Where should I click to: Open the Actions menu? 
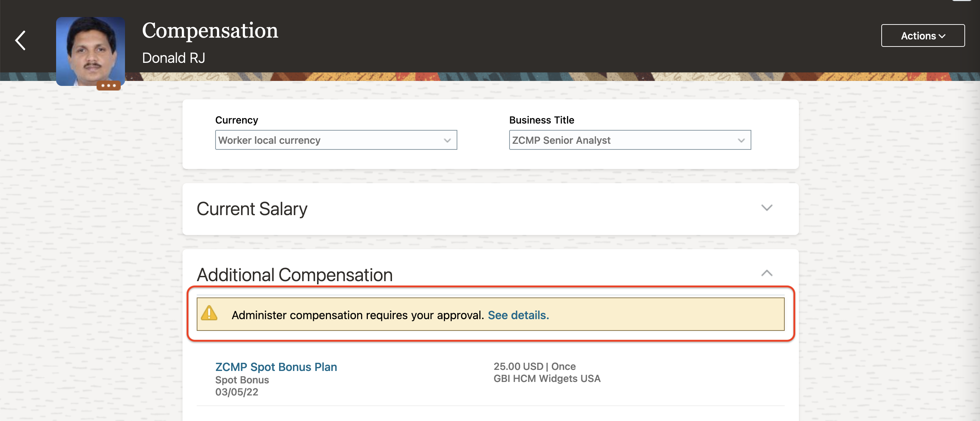click(x=922, y=36)
